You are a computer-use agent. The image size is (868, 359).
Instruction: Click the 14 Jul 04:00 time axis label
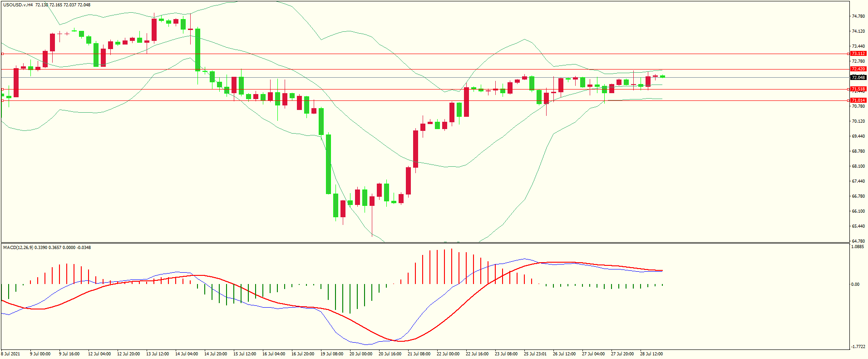tap(187, 354)
